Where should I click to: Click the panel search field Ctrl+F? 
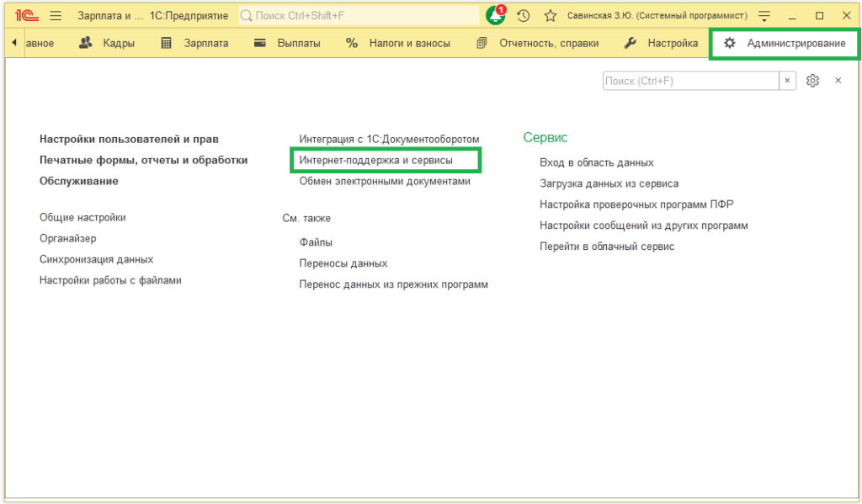(x=690, y=81)
